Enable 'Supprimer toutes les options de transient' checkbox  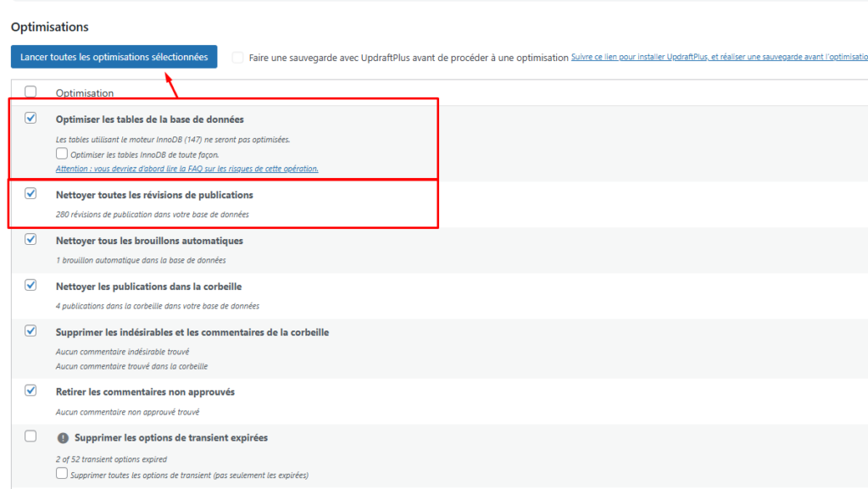[x=62, y=474]
